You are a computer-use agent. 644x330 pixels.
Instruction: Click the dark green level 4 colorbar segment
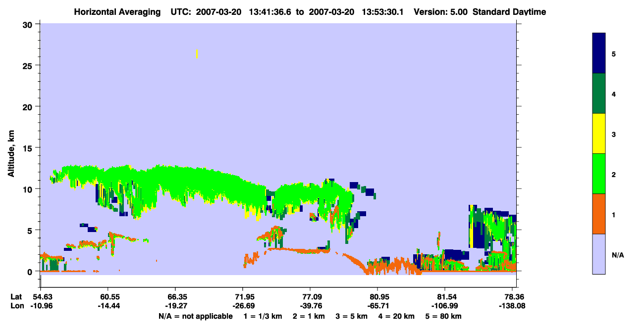pyautogui.click(x=599, y=94)
